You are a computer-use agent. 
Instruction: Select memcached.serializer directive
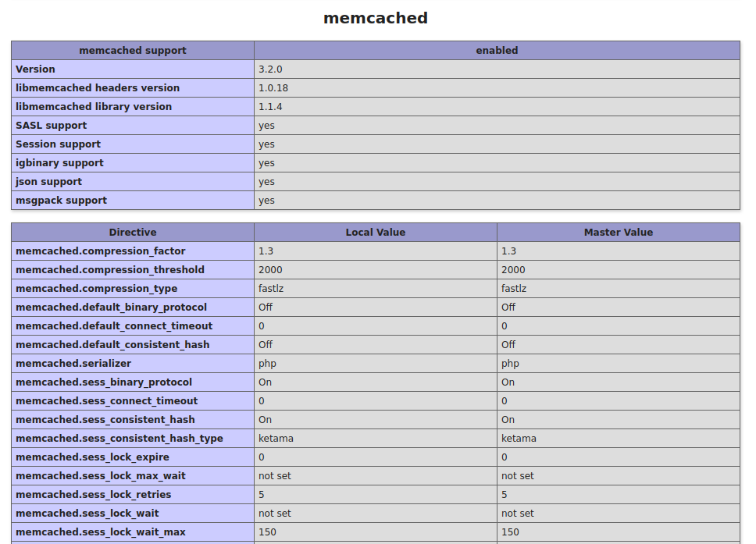pyautogui.click(x=73, y=364)
